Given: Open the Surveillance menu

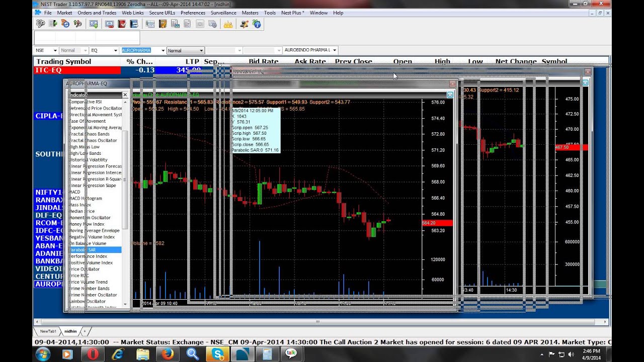Looking at the screenshot, I should click(224, 13).
